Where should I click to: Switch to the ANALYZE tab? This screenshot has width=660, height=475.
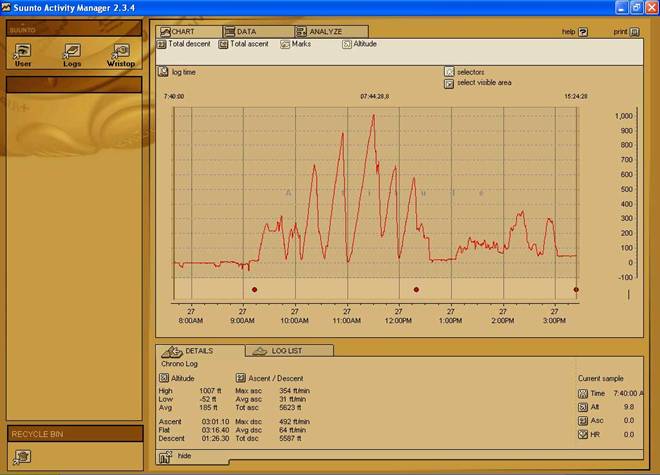[325, 32]
